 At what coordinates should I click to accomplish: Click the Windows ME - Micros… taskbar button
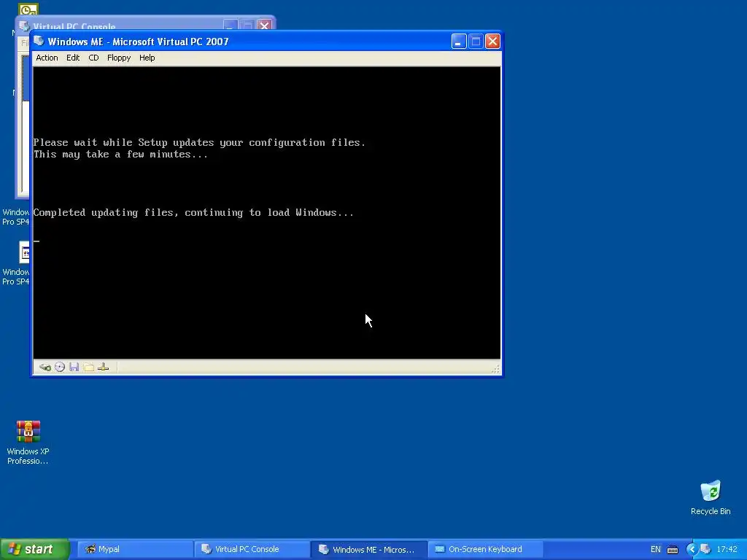368,549
